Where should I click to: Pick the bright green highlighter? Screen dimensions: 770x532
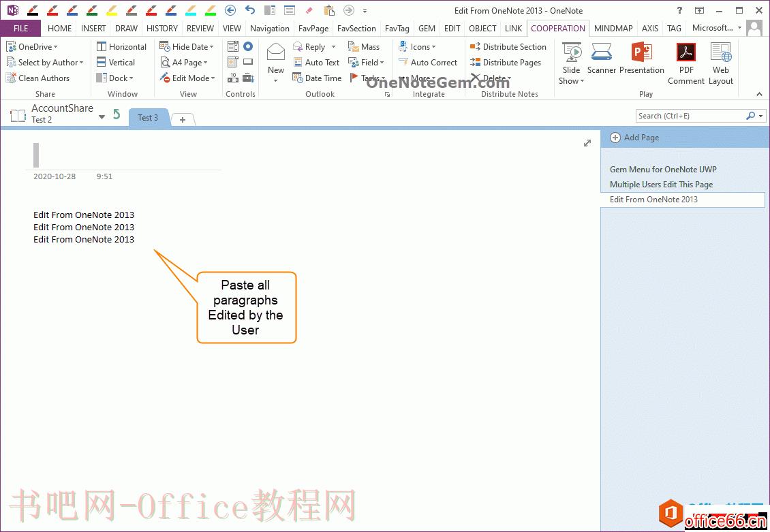tap(210, 10)
